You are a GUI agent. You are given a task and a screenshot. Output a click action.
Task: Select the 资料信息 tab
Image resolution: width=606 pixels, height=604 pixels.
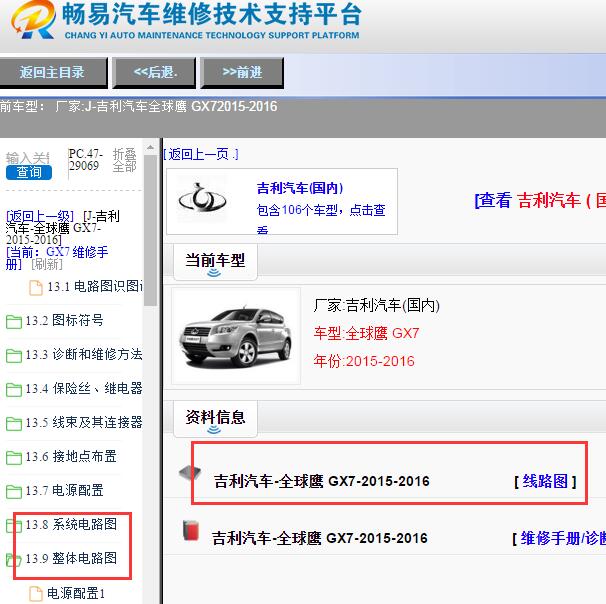(215, 418)
